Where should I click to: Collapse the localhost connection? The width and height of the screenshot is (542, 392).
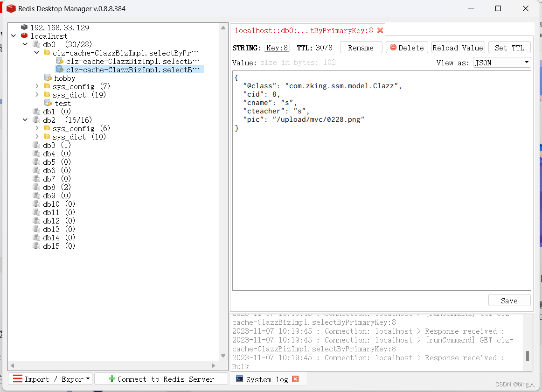13,35
